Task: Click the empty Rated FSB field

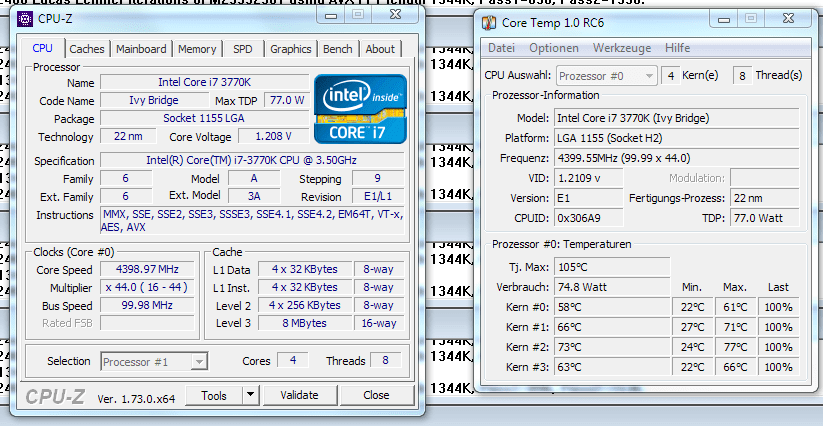Action: tap(147, 323)
